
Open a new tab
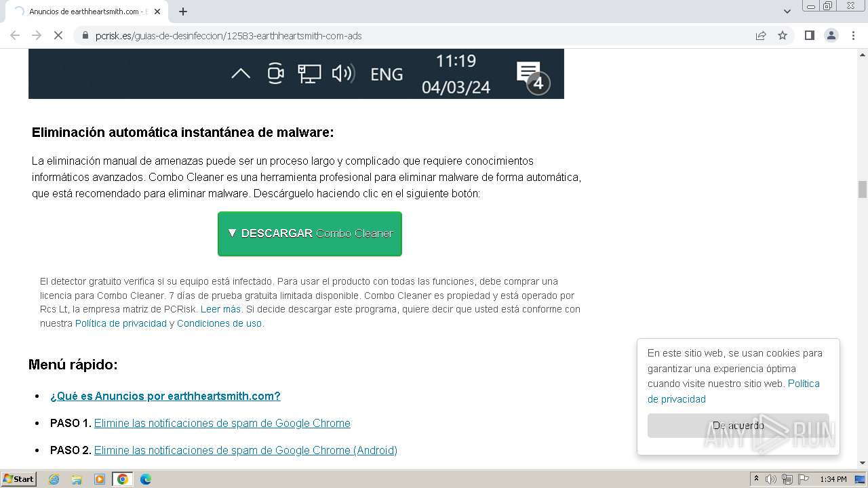[183, 12]
